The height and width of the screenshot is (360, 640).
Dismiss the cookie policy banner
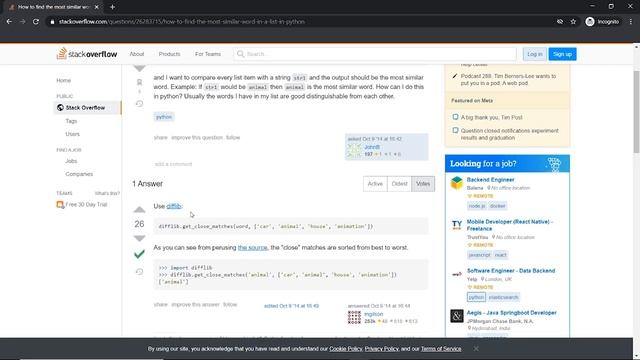point(476,349)
